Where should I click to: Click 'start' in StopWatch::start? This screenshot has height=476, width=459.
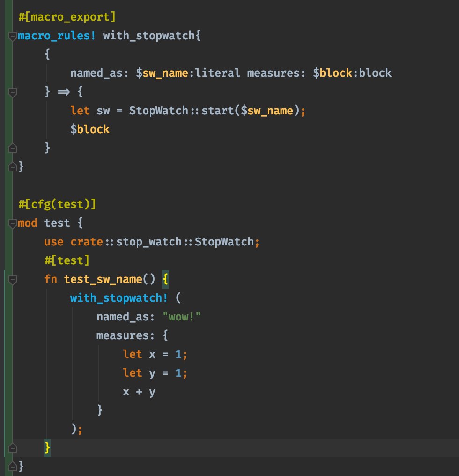(x=218, y=111)
